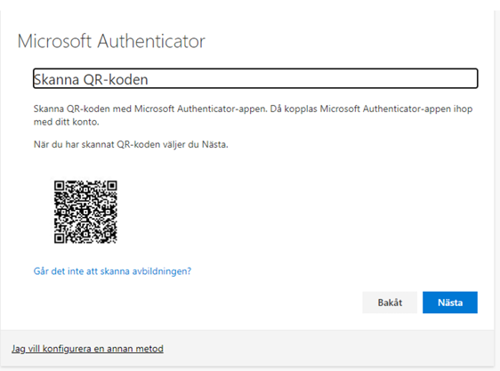The width and height of the screenshot is (500, 371).
Task: Go back with the Bakåt button
Action: (390, 302)
